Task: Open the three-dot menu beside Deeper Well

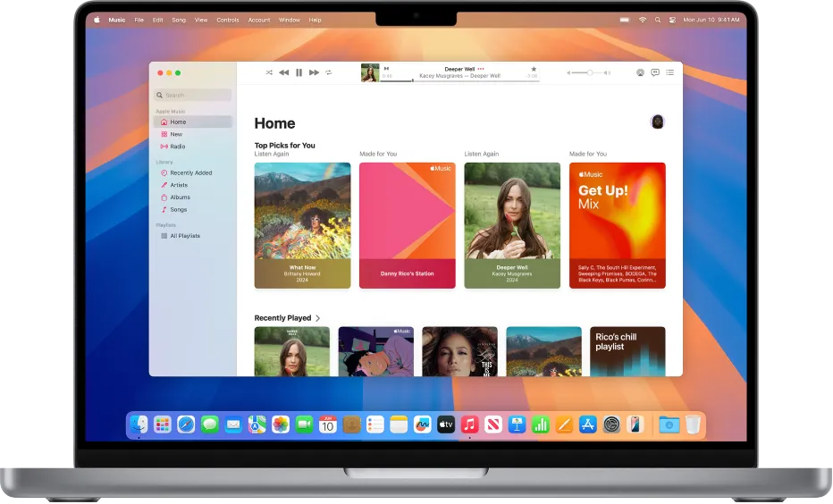Action: 481,69
